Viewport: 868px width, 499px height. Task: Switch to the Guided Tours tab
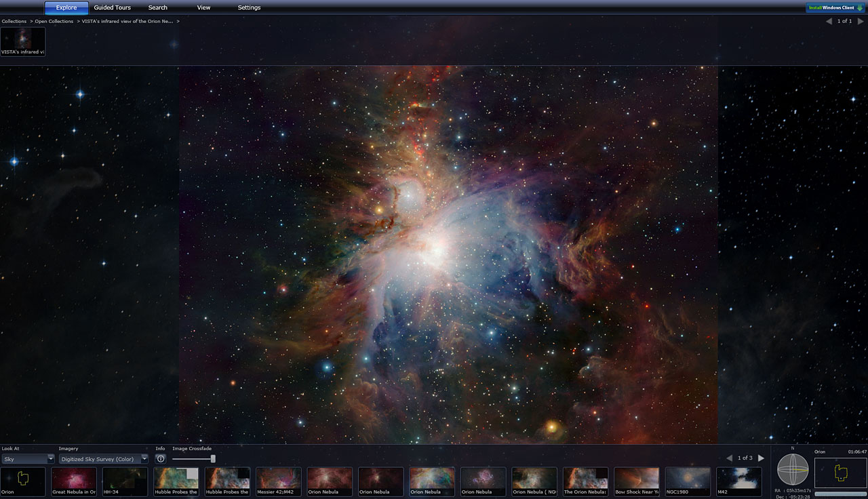coord(111,7)
